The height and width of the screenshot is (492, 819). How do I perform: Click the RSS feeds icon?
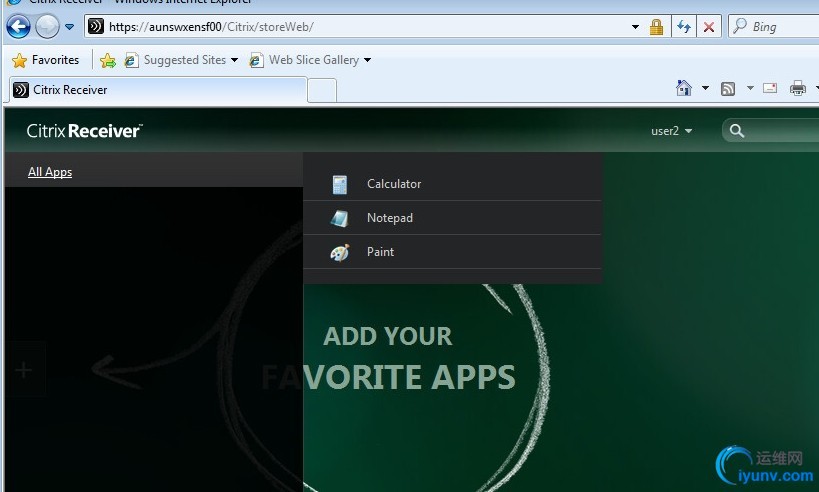728,89
